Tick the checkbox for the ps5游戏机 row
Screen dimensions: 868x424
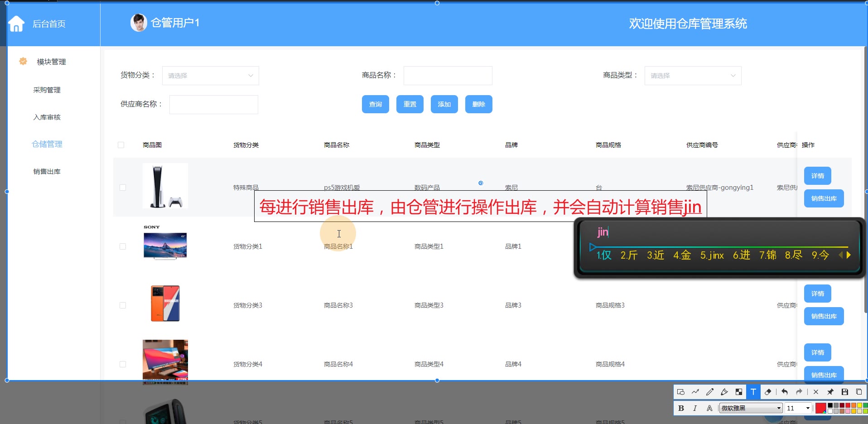tap(123, 188)
